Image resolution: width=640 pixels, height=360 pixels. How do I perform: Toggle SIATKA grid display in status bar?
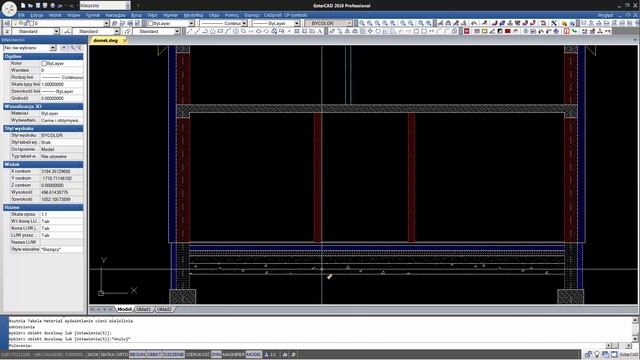(107, 355)
